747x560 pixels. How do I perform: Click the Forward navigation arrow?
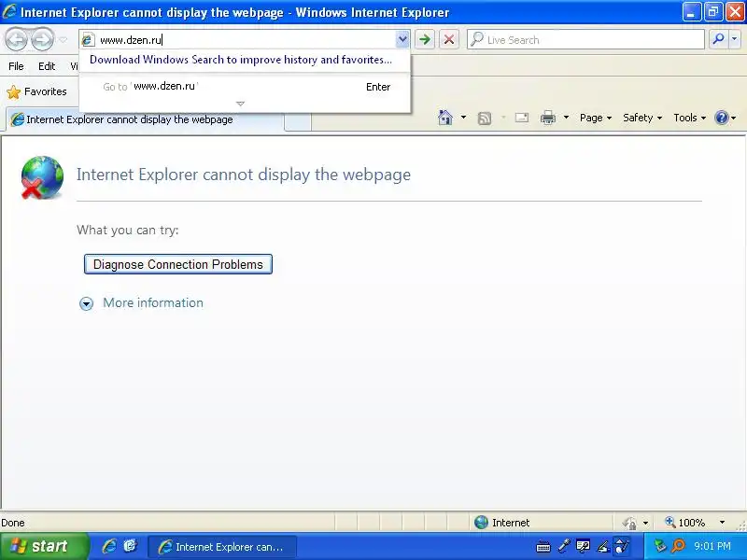point(42,39)
